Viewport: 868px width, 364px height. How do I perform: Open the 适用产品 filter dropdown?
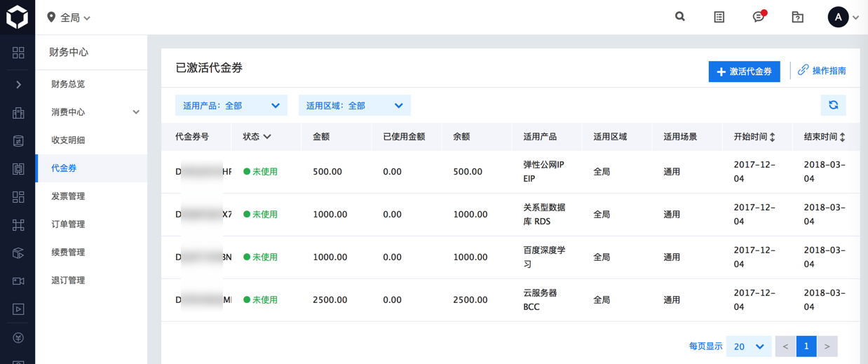(231, 106)
